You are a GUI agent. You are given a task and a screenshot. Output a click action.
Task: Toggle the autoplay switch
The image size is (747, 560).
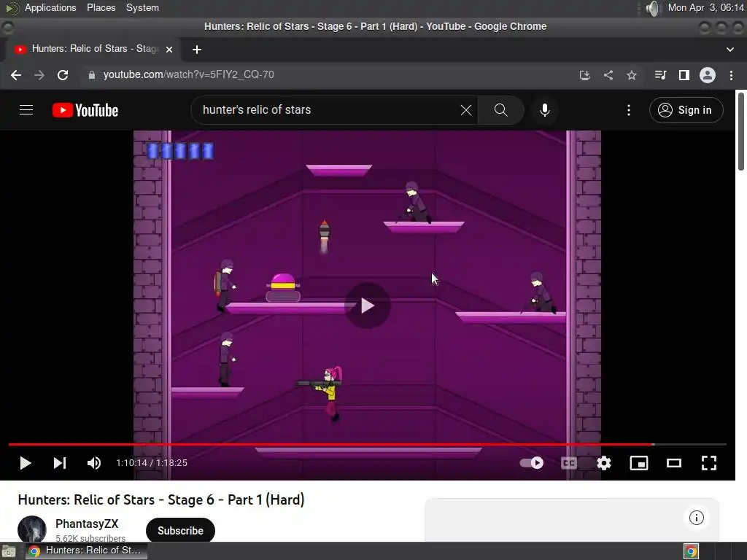click(531, 463)
